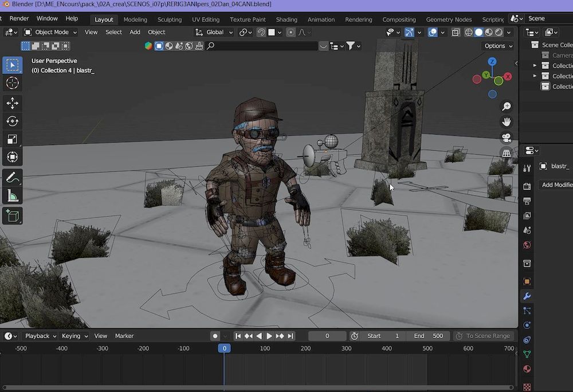Pick the Scale tool
The image size is (573, 392).
tap(12, 139)
